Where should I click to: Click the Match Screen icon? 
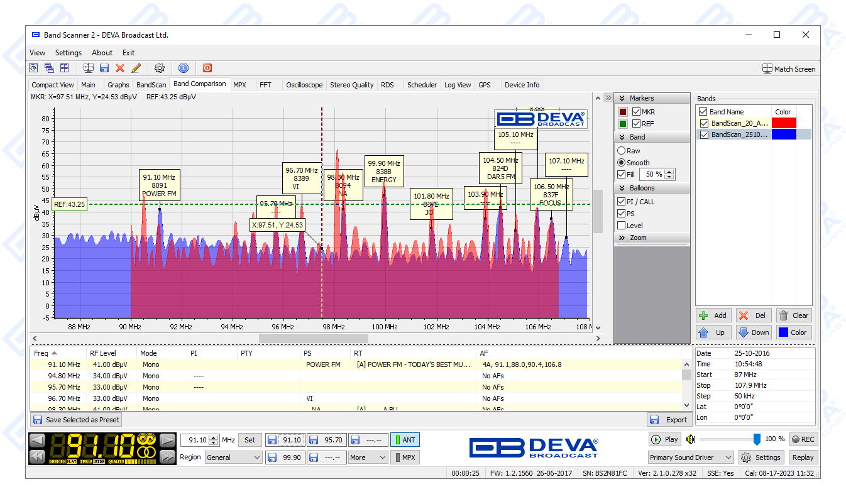[x=767, y=68]
